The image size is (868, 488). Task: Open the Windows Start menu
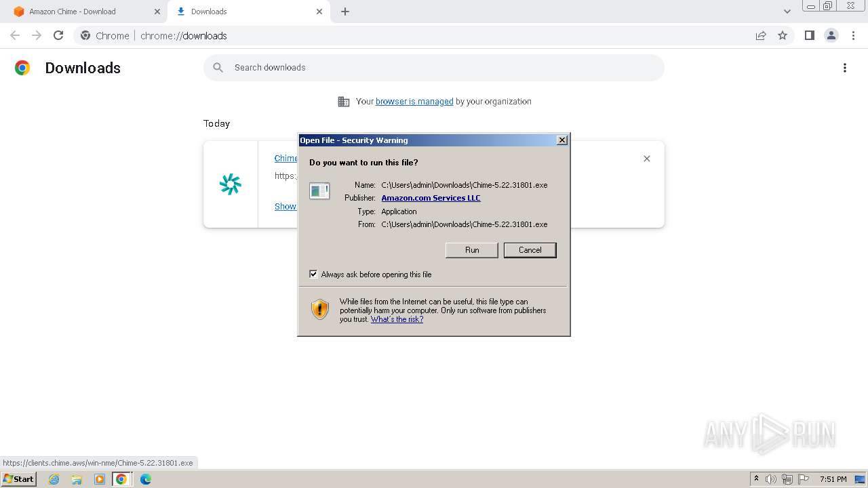click(x=18, y=479)
